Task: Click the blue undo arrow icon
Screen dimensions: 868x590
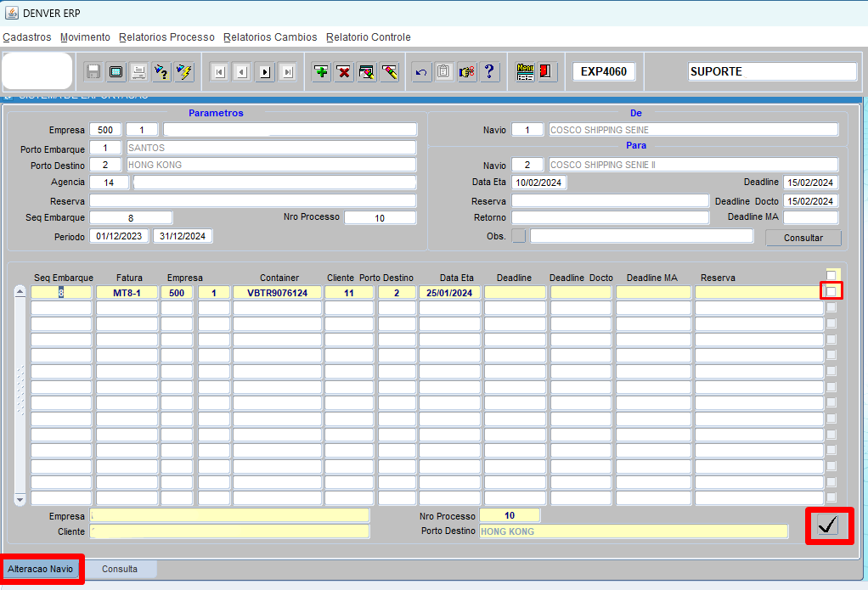Action: (x=421, y=72)
